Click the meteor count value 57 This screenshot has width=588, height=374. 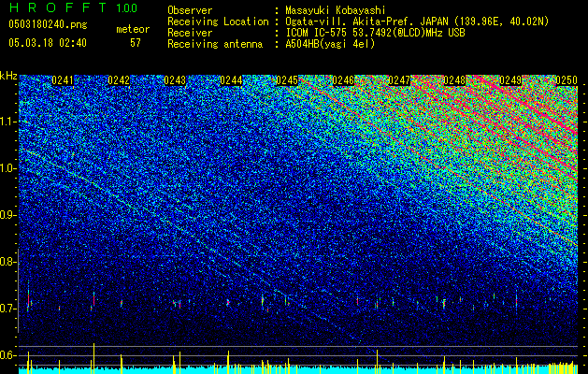(x=136, y=43)
